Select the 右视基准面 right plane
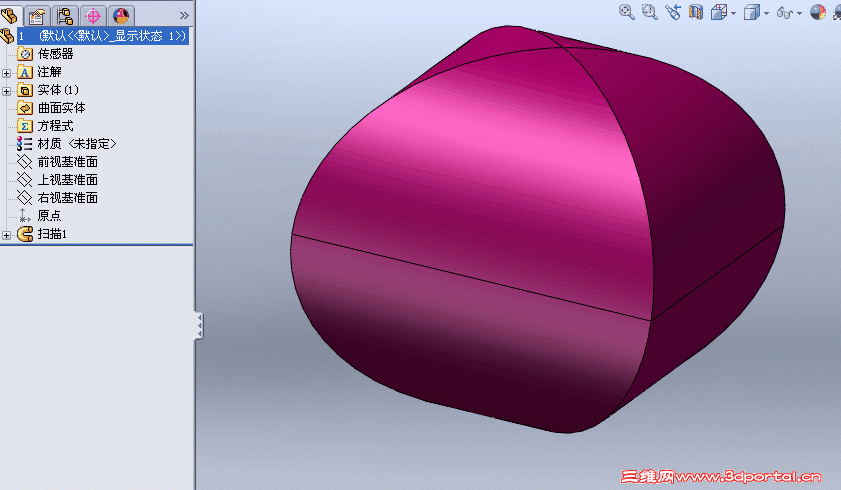This screenshot has height=490, width=841. click(68, 198)
